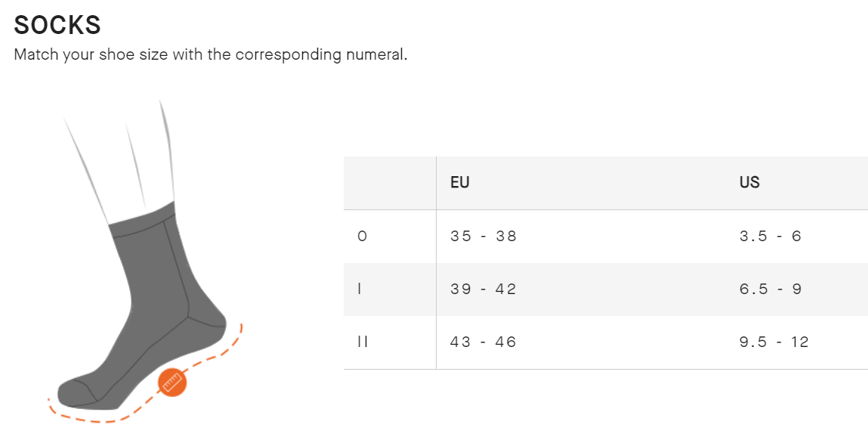Click the EU 39 - 42 cell

pos(483,290)
